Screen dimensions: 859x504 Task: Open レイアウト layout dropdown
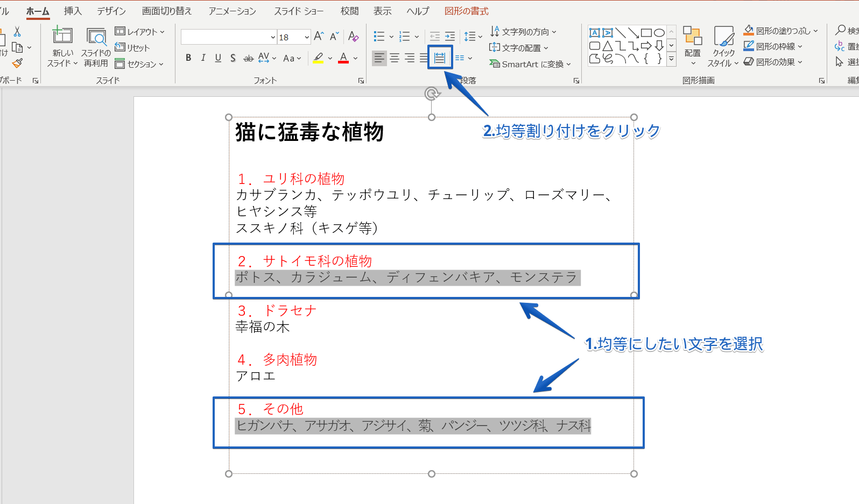[x=139, y=32]
